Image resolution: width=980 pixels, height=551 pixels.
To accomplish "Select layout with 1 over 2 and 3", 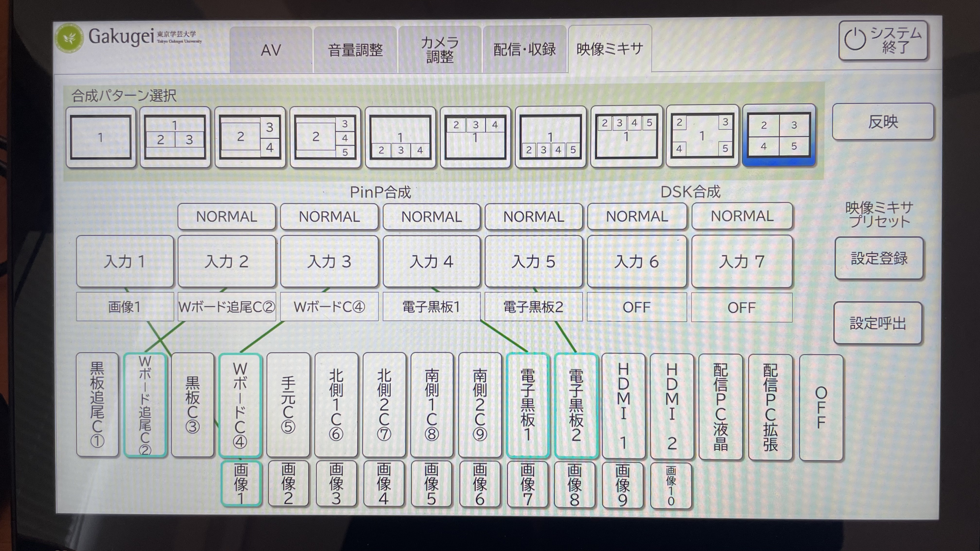I will (175, 137).
